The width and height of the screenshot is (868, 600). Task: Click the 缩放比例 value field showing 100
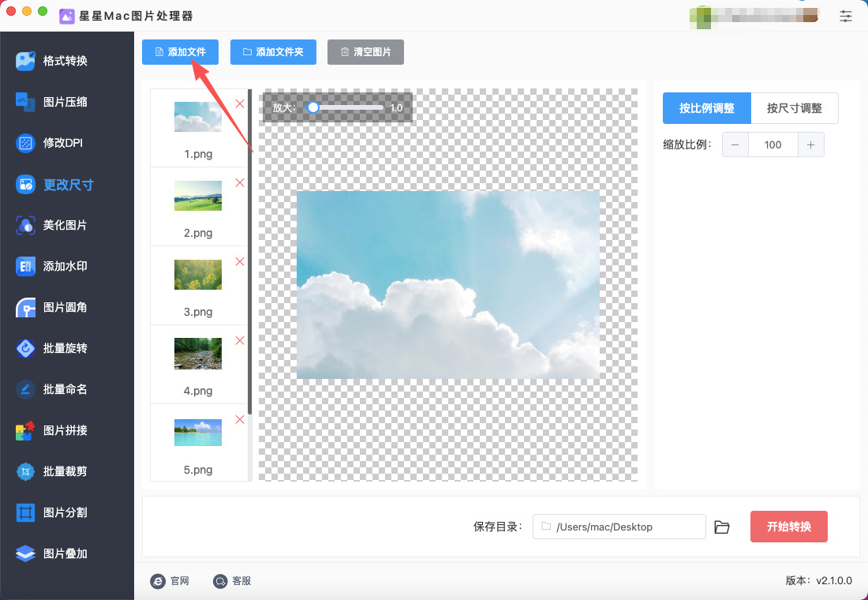773,144
